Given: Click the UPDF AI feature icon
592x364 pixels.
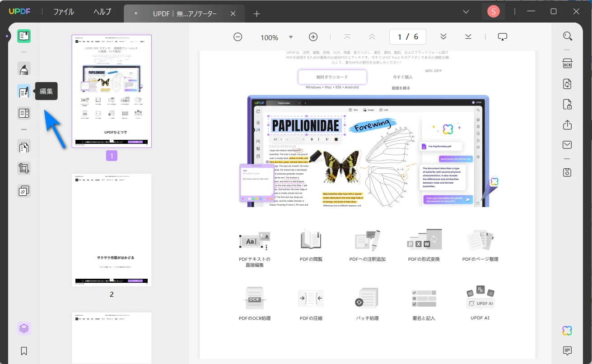Looking at the screenshot, I should click(480, 297).
